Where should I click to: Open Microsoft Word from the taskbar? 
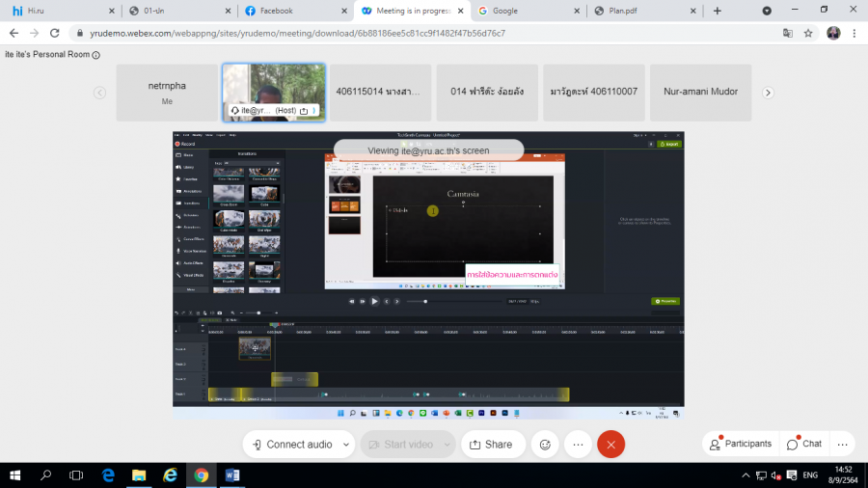pos(232,474)
